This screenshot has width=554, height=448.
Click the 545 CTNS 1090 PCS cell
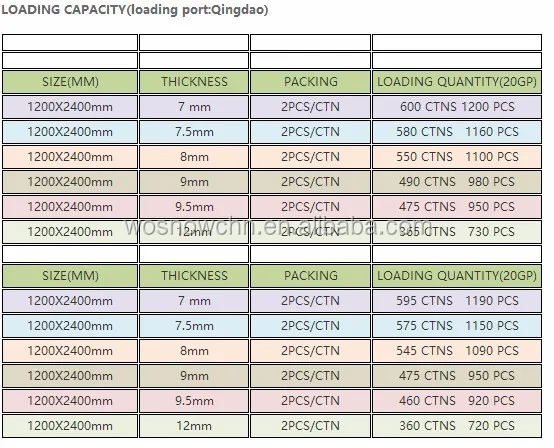pyautogui.click(x=457, y=351)
